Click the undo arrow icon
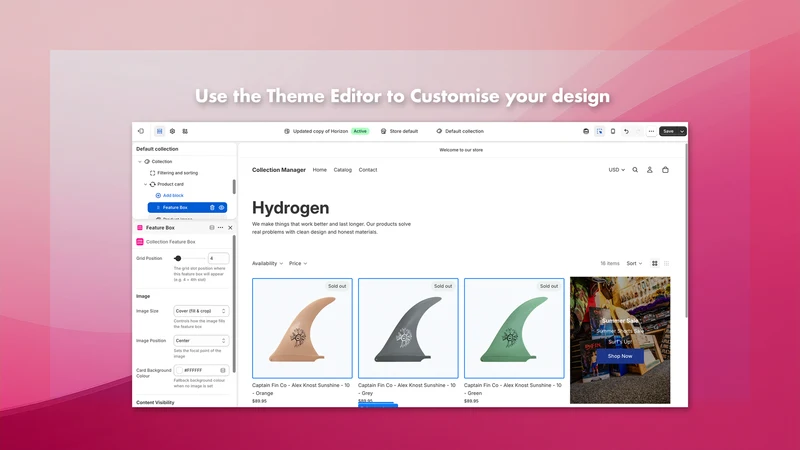The image size is (800, 450). [x=626, y=131]
